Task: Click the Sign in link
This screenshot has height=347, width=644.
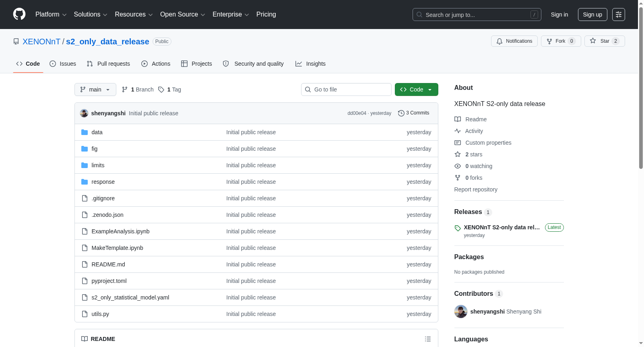Action: (559, 15)
